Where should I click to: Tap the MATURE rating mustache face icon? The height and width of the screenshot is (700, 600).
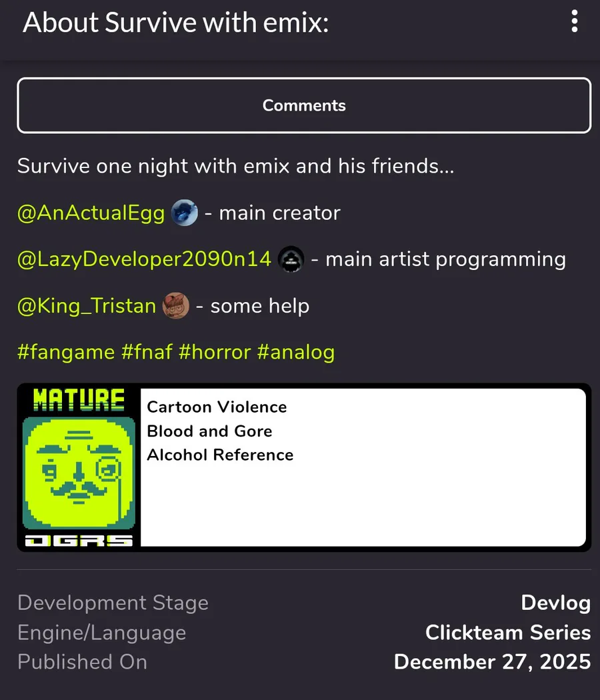[79, 473]
